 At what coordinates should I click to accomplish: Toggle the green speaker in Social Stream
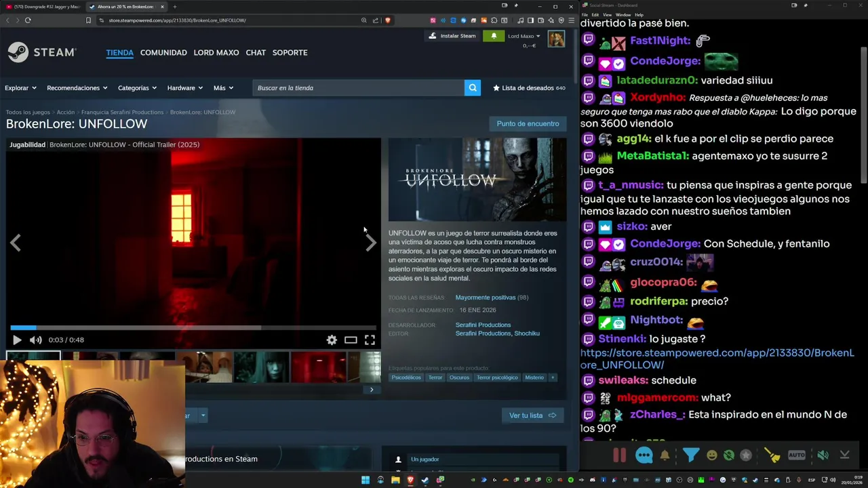pos(823,455)
